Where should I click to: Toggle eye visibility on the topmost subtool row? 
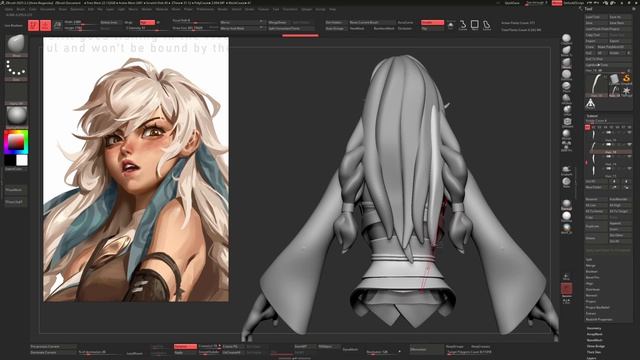(x=629, y=133)
